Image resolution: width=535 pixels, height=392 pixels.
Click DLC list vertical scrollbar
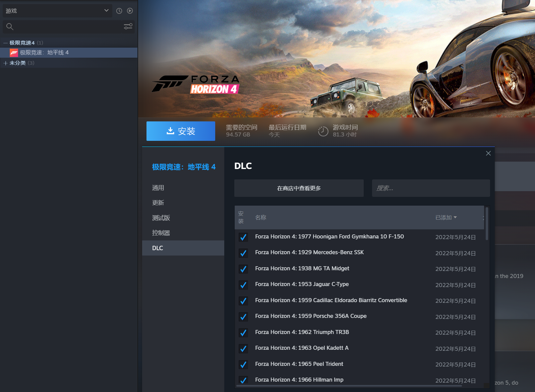tap(487, 224)
